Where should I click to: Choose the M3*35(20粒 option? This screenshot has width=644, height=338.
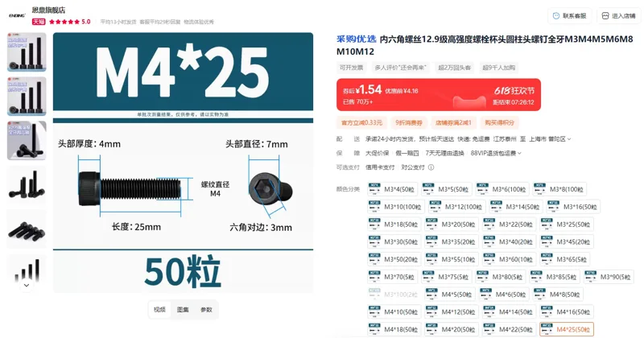point(452,241)
